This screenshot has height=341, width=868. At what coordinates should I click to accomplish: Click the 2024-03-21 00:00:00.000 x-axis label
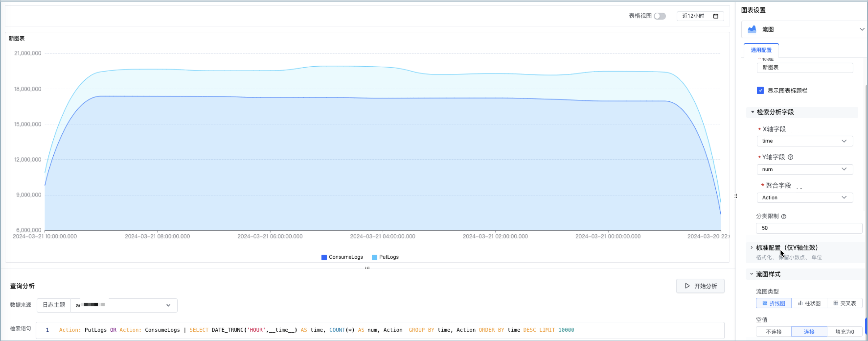[608, 236]
